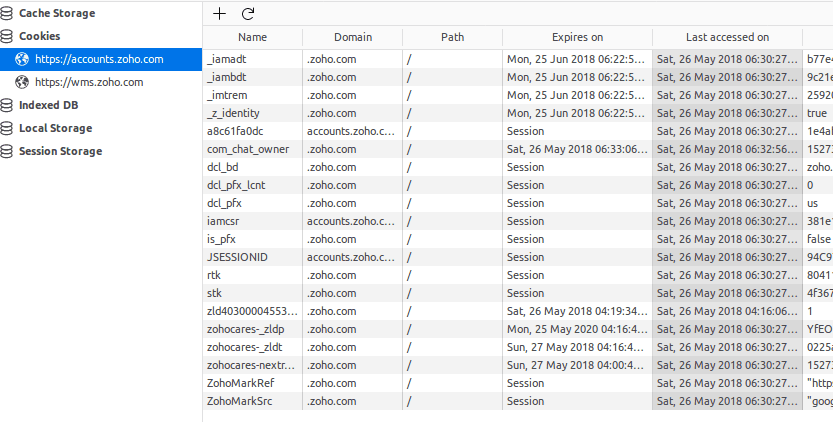Click globe icon beside wms.zoho.com
This screenshot has height=422, width=833.
click(x=22, y=83)
